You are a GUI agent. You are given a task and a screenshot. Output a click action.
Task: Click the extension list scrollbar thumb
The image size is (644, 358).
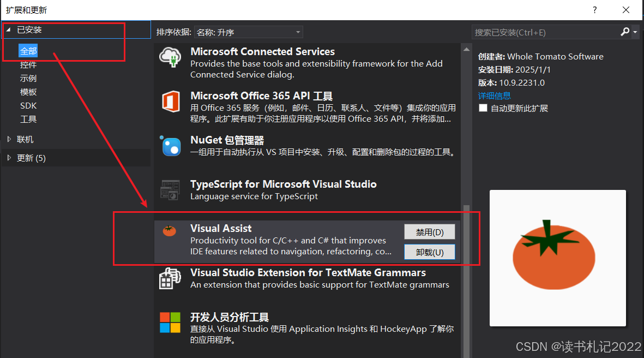tap(466, 281)
